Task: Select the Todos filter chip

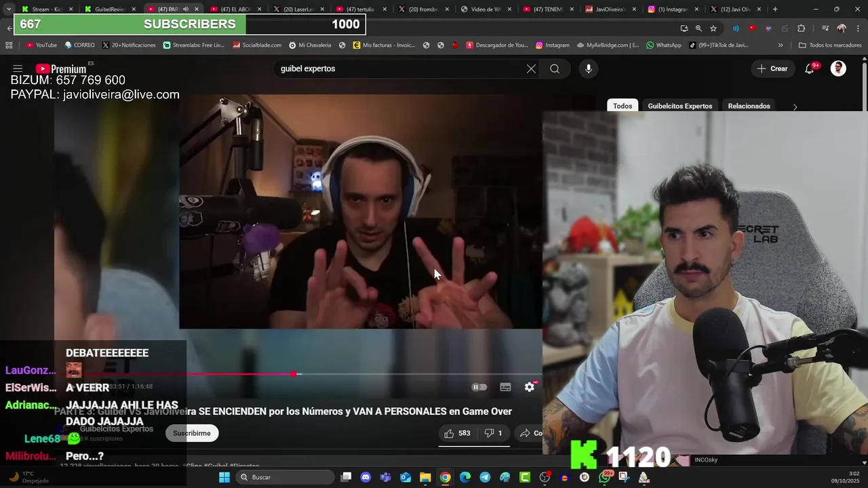Action: click(x=623, y=106)
